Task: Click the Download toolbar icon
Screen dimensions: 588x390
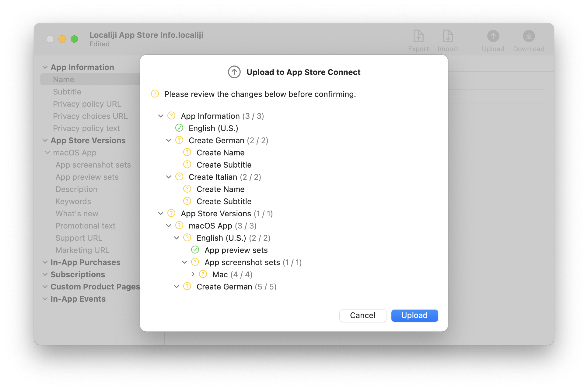Action: 529,36
